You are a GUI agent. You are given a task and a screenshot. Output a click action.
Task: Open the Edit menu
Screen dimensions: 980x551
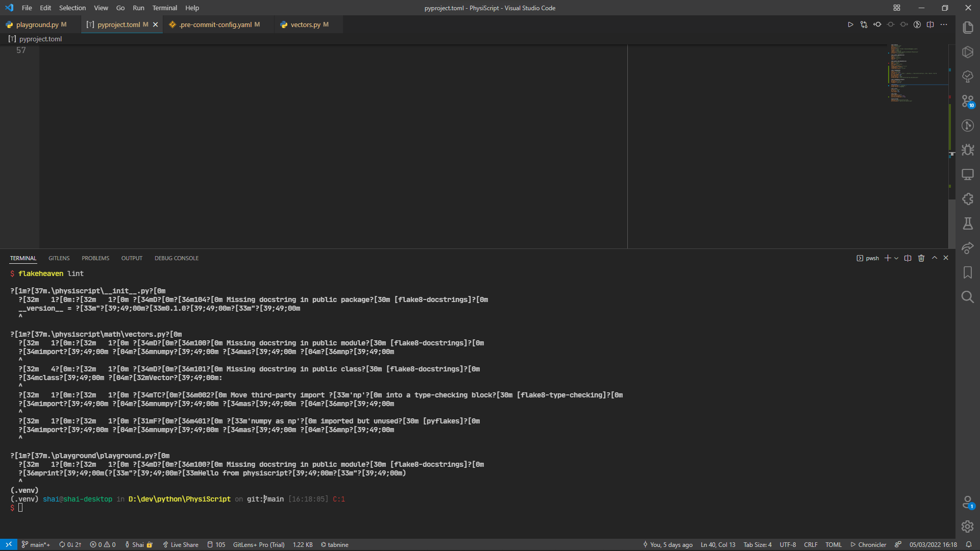tap(45, 8)
